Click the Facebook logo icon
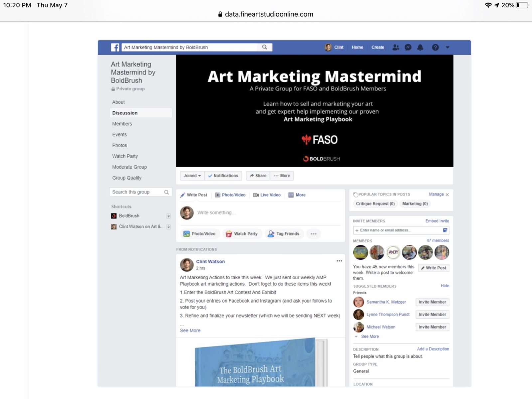Image resolution: width=532 pixels, height=399 pixels. 115,47
